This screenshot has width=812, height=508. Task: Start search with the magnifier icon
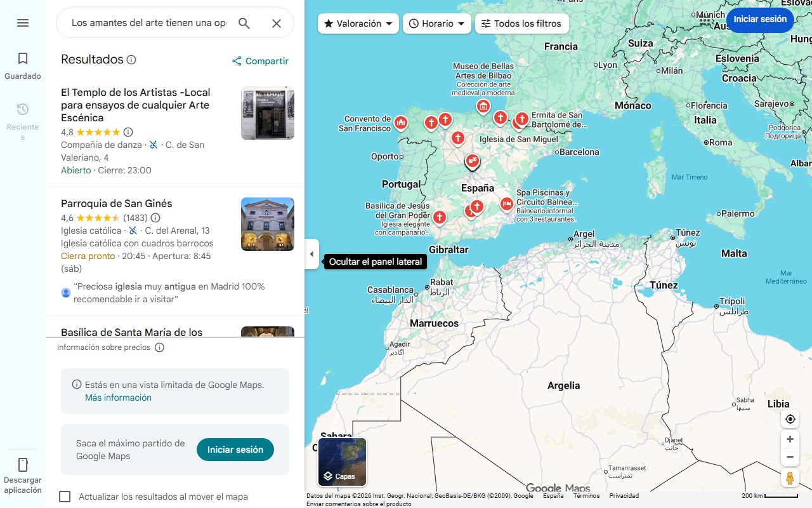pyautogui.click(x=244, y=23)
